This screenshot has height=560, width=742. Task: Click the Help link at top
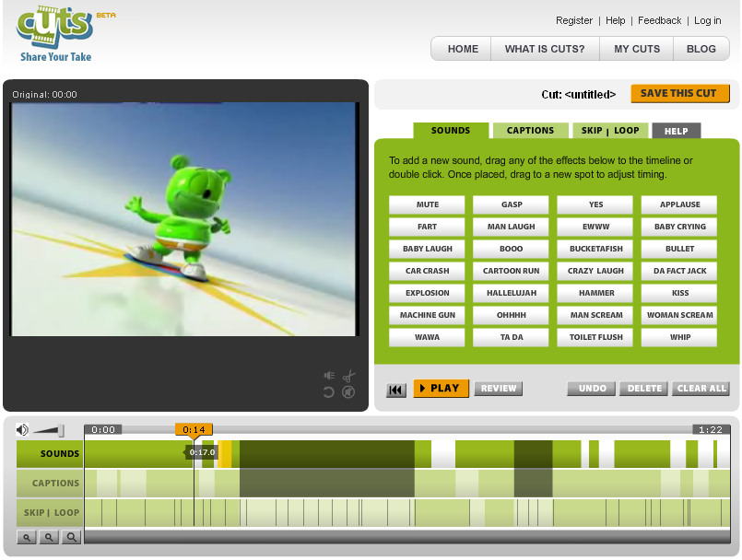tap(615, 20)
